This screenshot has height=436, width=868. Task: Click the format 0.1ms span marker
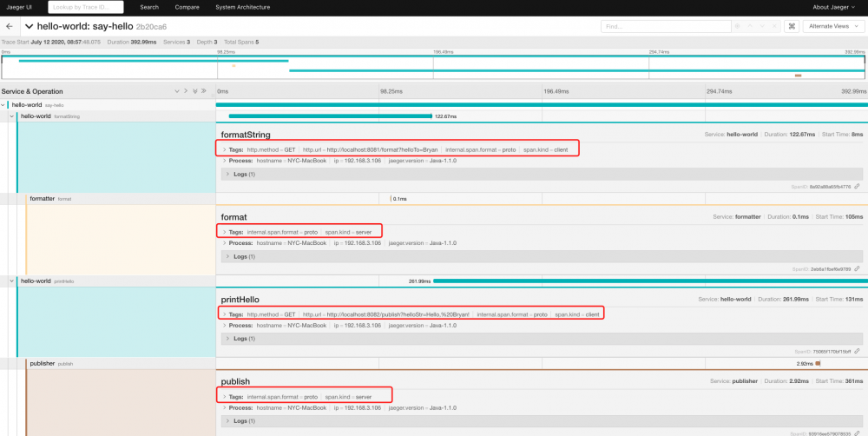click(391, 198)
